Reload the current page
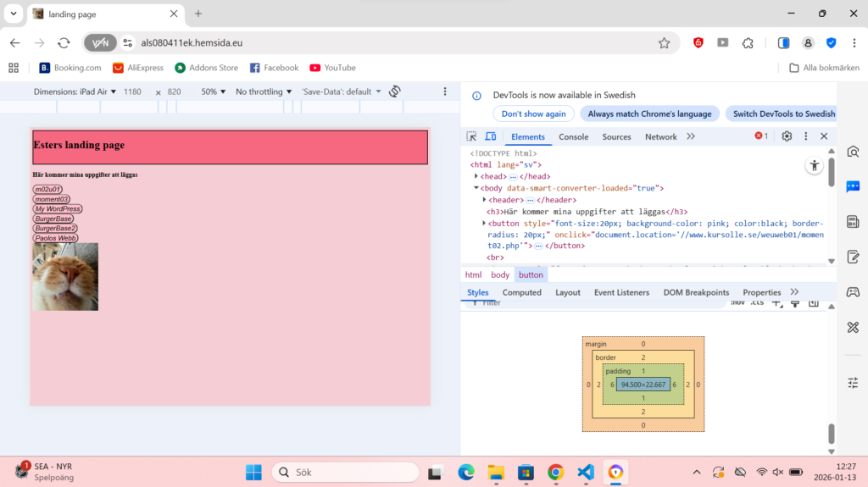 (64, 43)
